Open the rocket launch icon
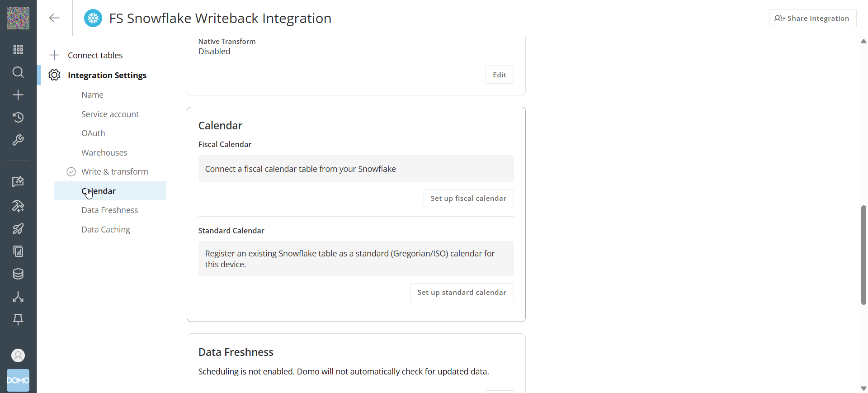868x393 pixels. (18, 229)
